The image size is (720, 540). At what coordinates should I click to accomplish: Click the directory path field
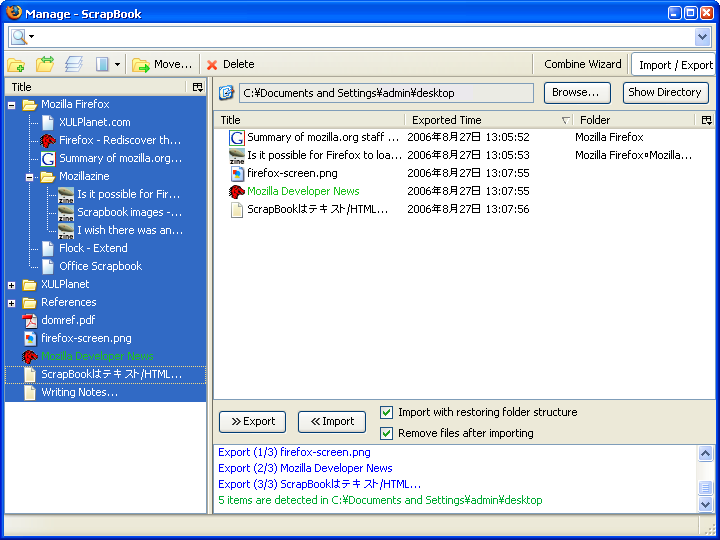tap(386, 93)
